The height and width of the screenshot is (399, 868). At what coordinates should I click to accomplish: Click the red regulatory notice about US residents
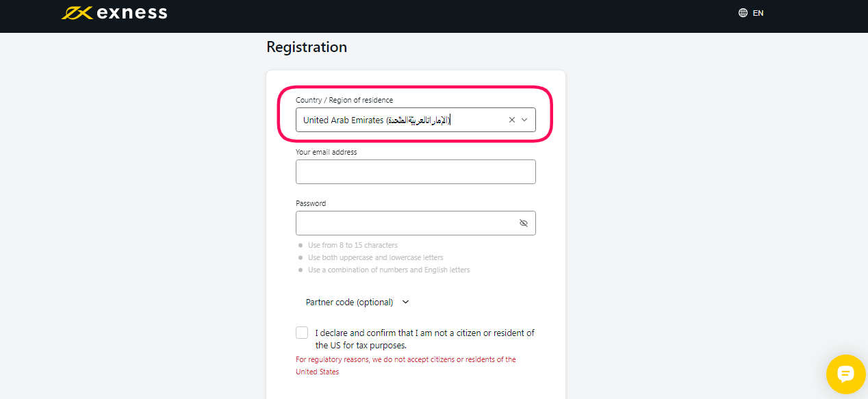tap(406, 365)
